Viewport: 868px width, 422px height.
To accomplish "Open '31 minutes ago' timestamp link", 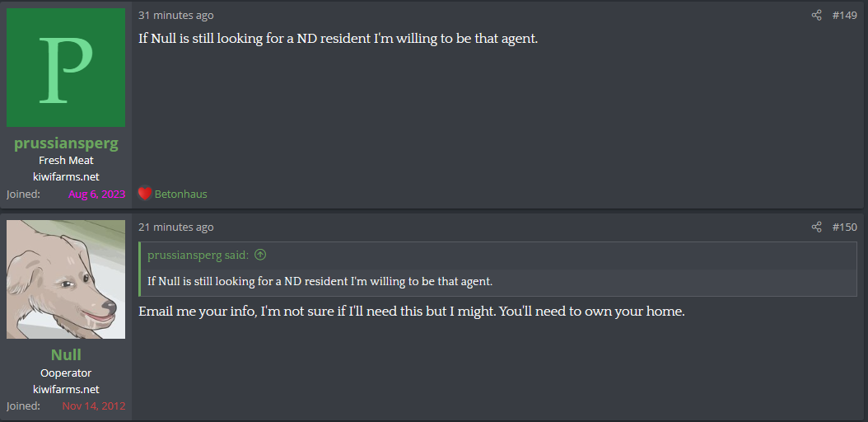I will click(175, 15).
